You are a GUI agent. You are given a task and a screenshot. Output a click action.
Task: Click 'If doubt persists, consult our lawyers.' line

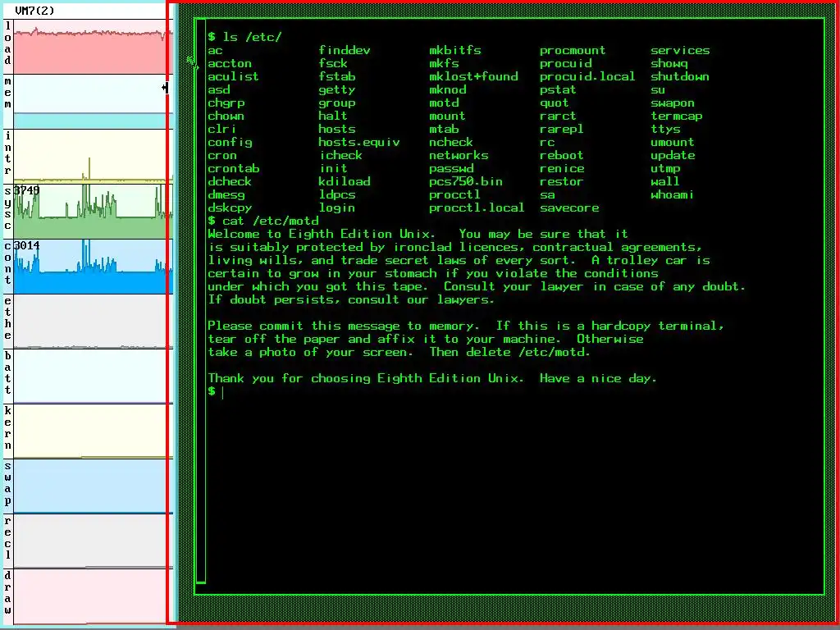351,299
